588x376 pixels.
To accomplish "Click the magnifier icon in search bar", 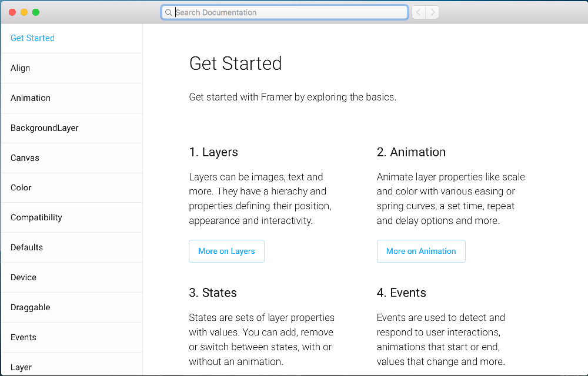I will point(168,12).
